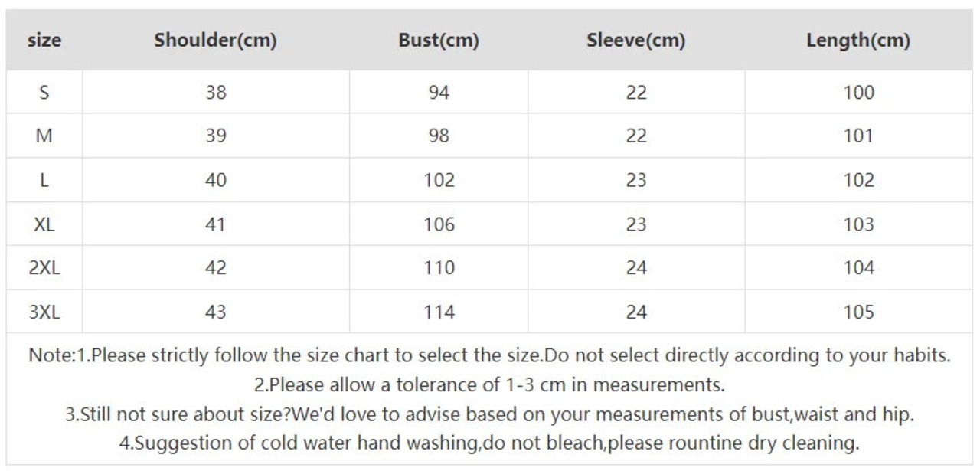Click the Length(cm) column header
This screenshot has height=471, width=980.
point(858,41)
